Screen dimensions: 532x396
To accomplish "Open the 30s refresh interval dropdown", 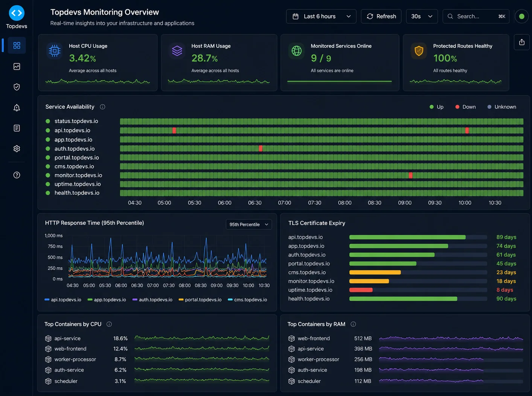I will click(x=422, y=16).
